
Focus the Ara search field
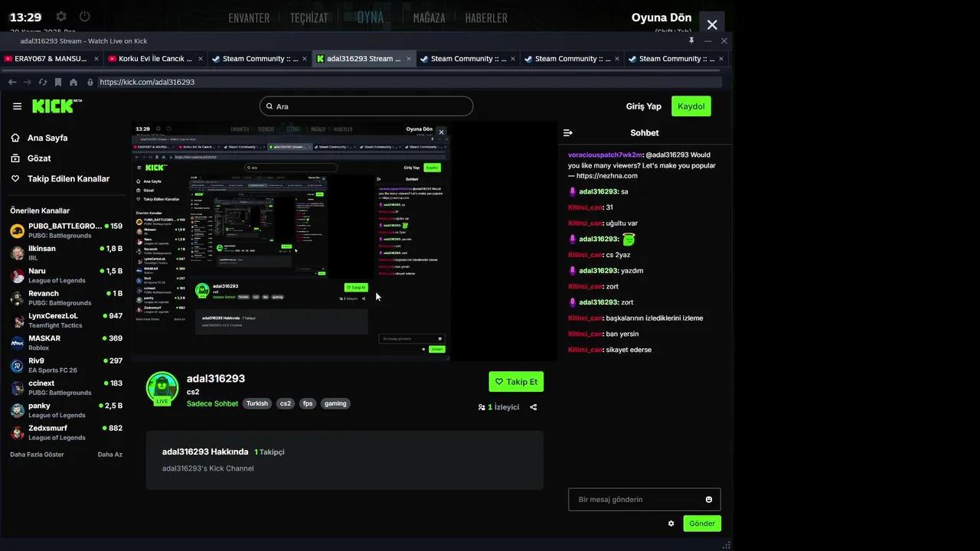coord(366,106)
